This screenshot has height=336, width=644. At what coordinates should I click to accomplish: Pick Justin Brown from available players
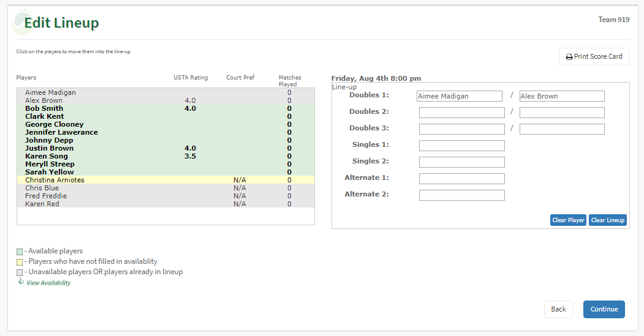[49, 148]
